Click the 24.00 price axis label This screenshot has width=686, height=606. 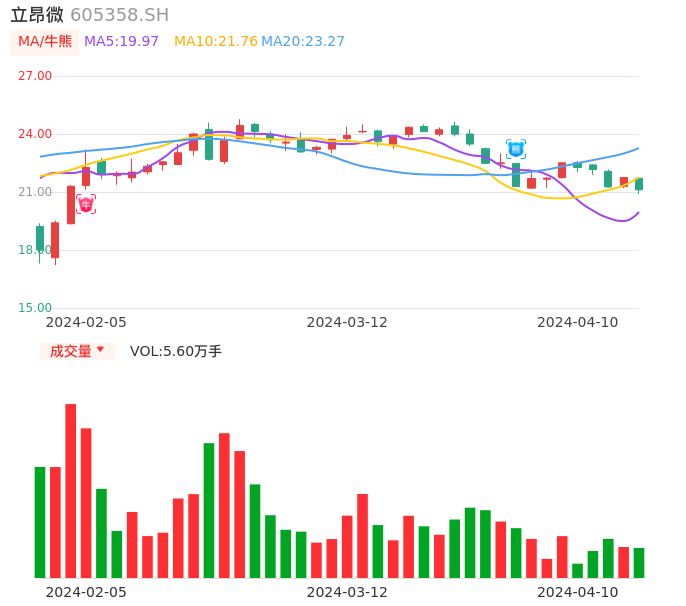[35, 134]
